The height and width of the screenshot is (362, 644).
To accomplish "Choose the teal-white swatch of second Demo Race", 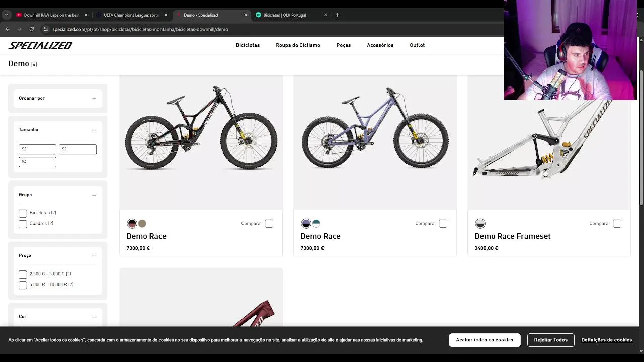I will point(316,224).
